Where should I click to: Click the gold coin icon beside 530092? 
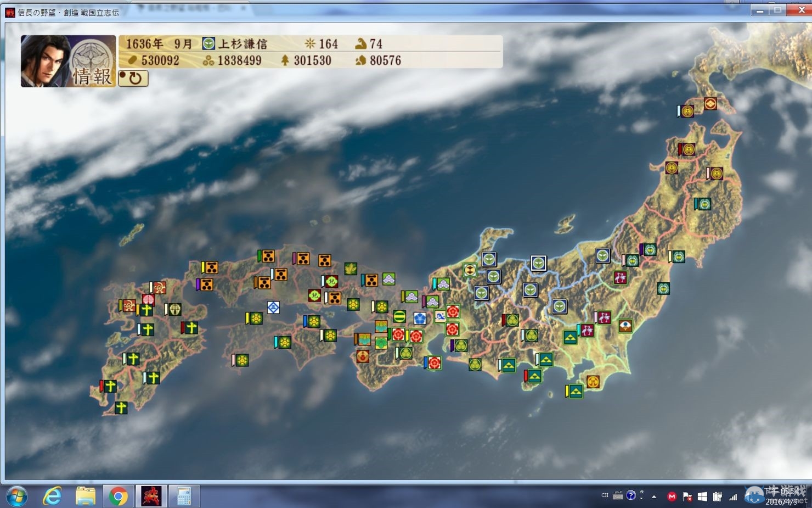coord(132,60)
